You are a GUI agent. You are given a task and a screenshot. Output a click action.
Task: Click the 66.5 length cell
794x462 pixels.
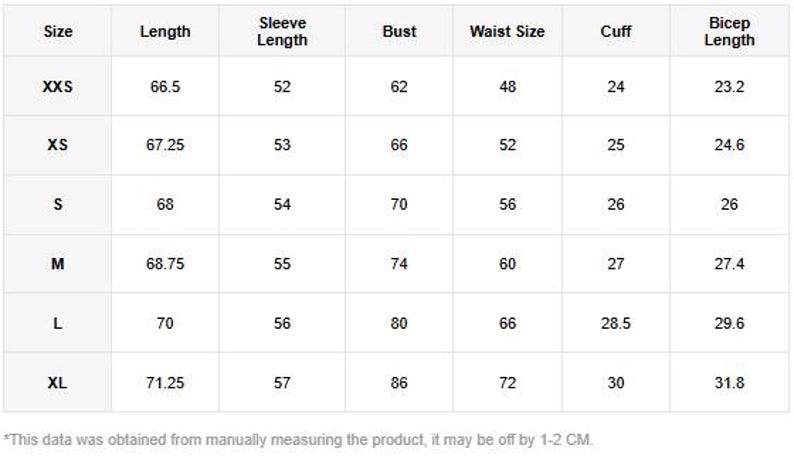click(x=165, y=87)
